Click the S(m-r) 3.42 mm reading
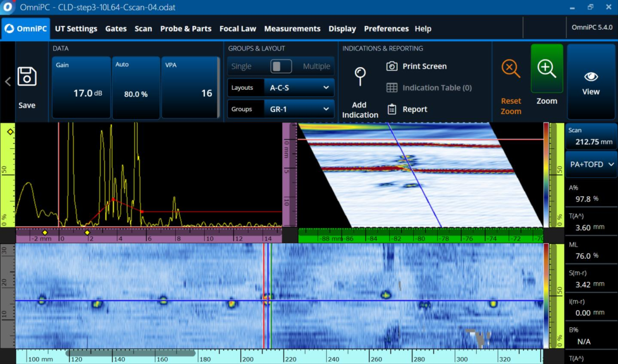 [591, 279]
